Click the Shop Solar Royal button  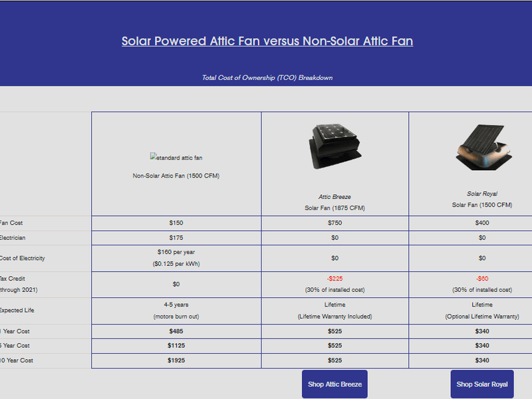(x=481, y=384)
